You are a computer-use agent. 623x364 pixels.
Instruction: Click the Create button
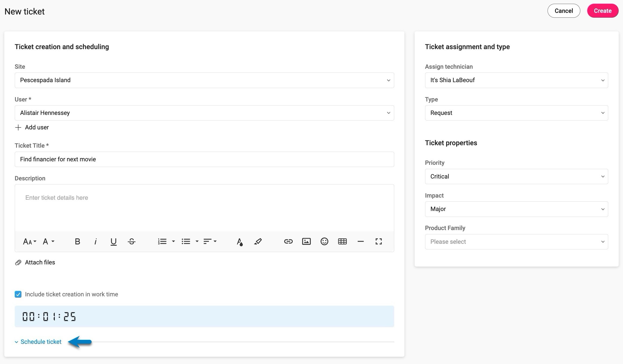[x=603, y=11]
